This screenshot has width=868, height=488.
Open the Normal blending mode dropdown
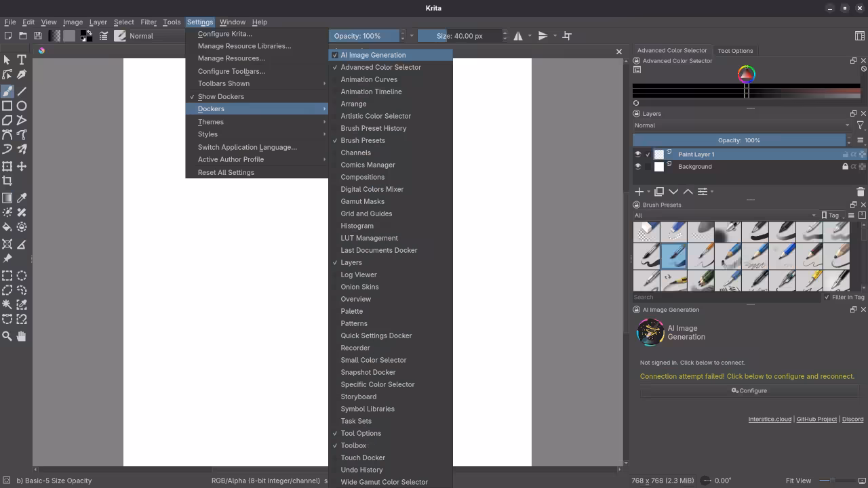pyautogui.click(x=739, y=125)
